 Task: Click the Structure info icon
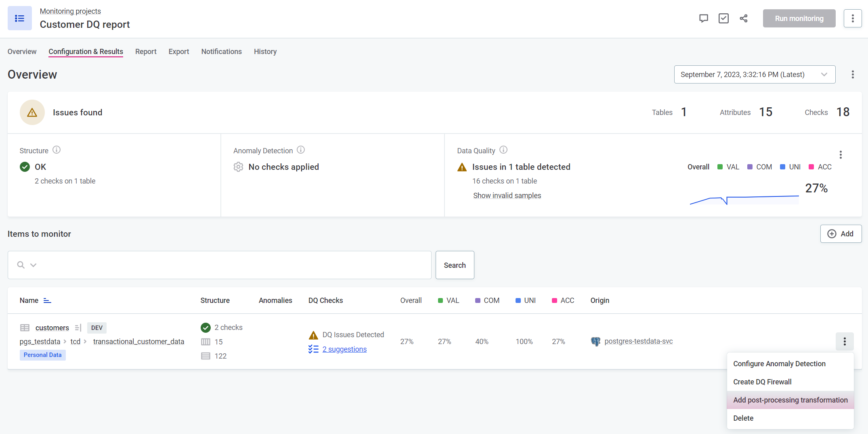coord(57,150)
